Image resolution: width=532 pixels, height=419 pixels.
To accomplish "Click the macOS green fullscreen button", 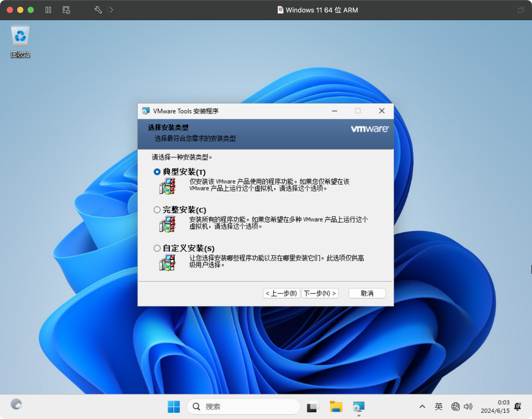I will tap(31, 10).
